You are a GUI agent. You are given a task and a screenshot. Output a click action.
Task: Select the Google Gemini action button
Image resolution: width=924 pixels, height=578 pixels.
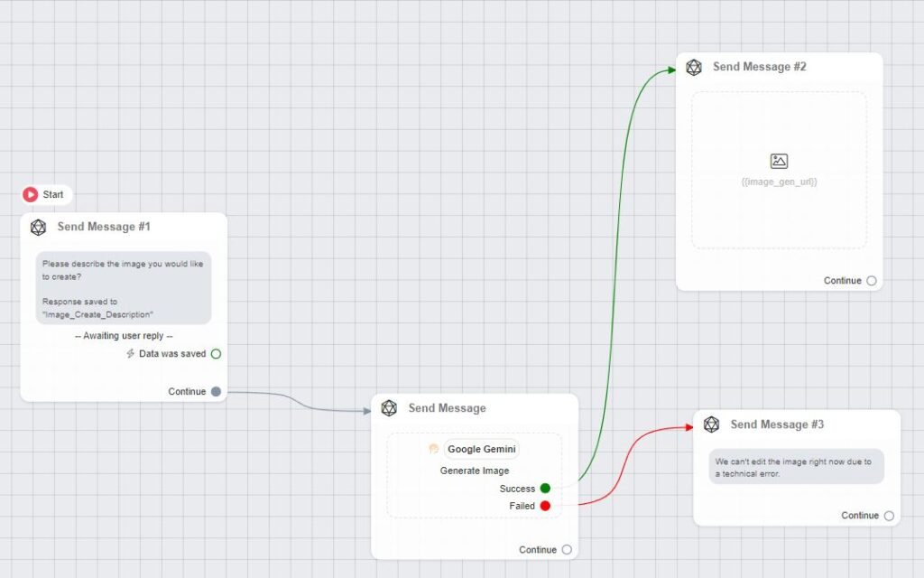(x=482, y=449)
